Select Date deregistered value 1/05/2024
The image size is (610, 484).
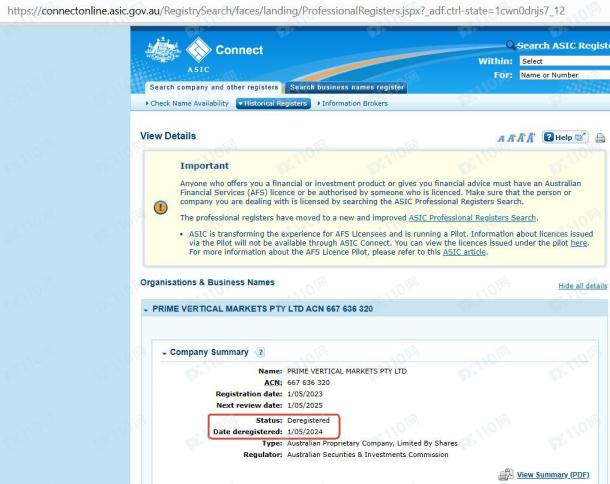[x=305, y=432]
